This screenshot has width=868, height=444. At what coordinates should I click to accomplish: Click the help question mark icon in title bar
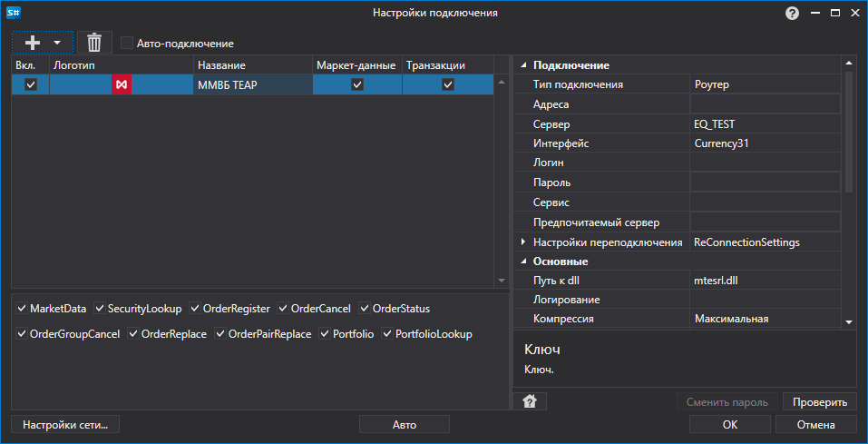[792, 14]
